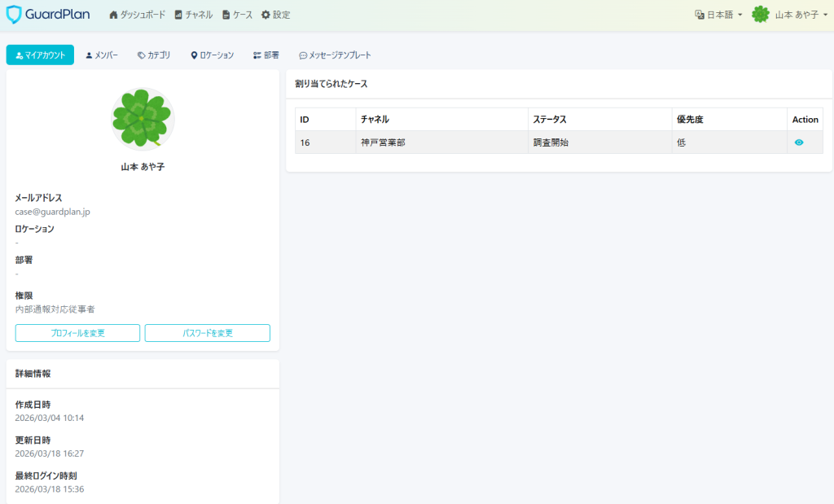Click the 神戸営業部 channel cell

[383, 142]
